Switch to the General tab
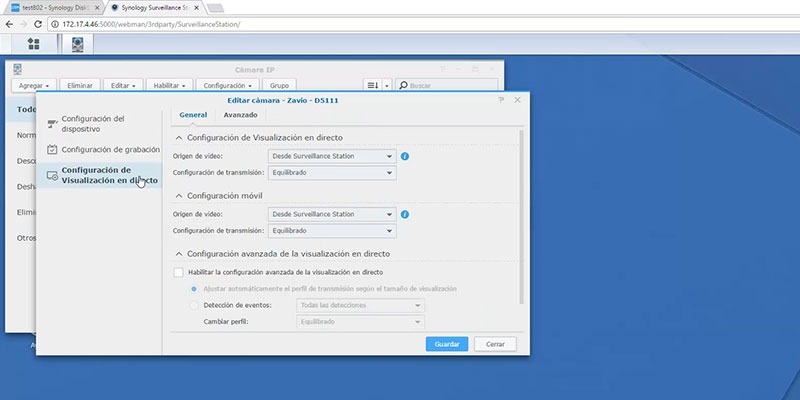The width and height of the screenshot is (800, 400). pyautogui.click(x=193, y=115)
